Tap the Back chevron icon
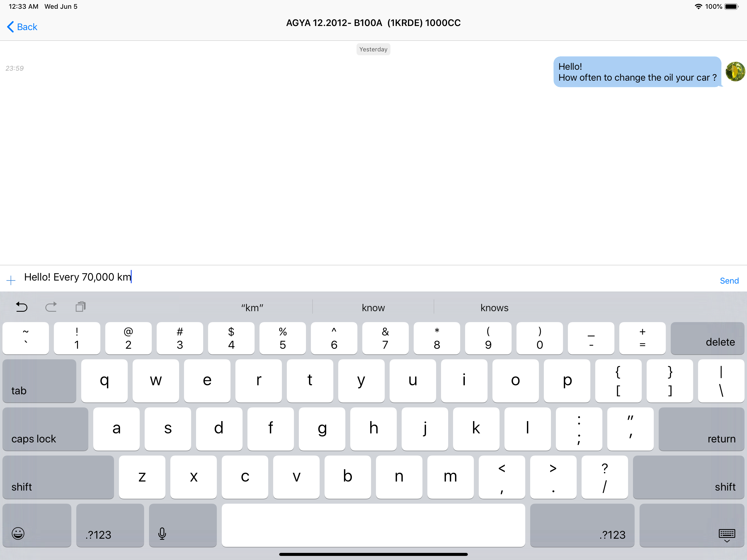747x560 pixels. pos(10,27)
